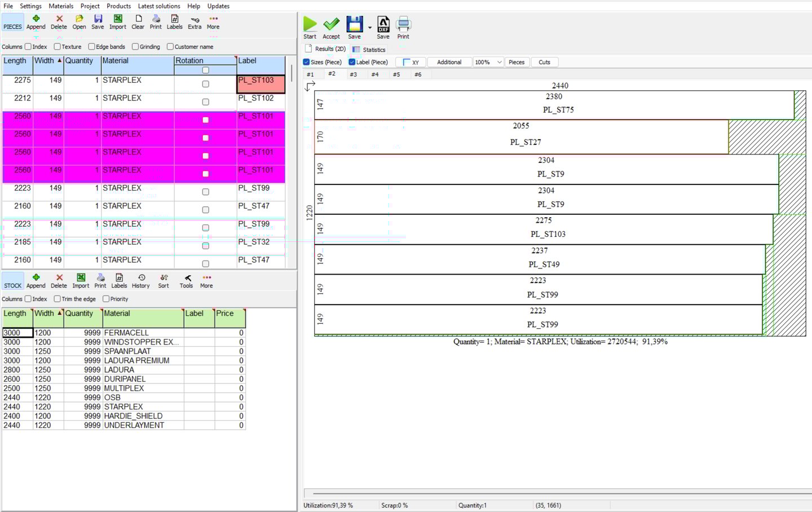Import pieces using the PIECES toolbar Import icon

pos(117,22)
